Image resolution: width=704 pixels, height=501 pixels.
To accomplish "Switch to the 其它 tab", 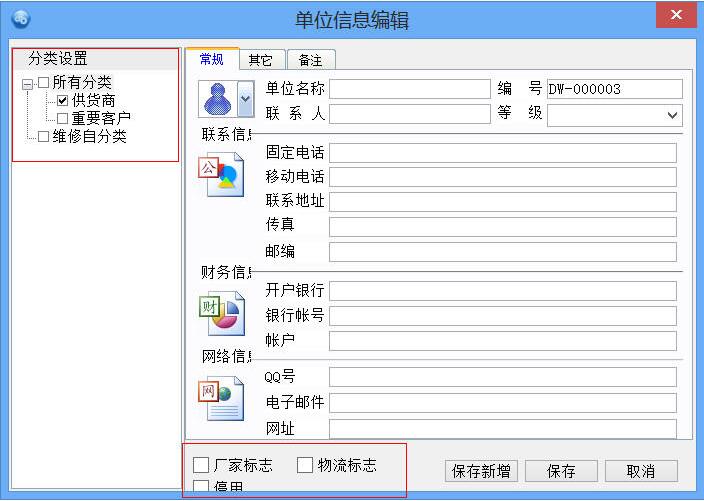I will (261, 60).
